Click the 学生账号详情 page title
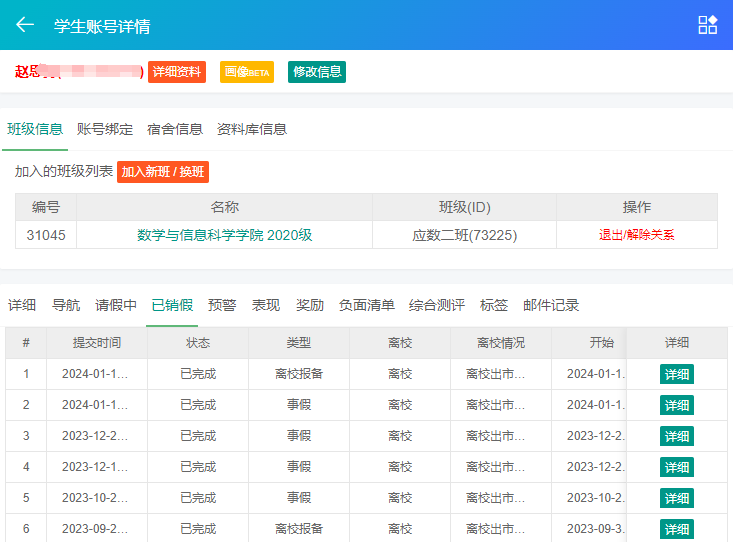Viewport: 733px width, 542px height. click(102, 26)
